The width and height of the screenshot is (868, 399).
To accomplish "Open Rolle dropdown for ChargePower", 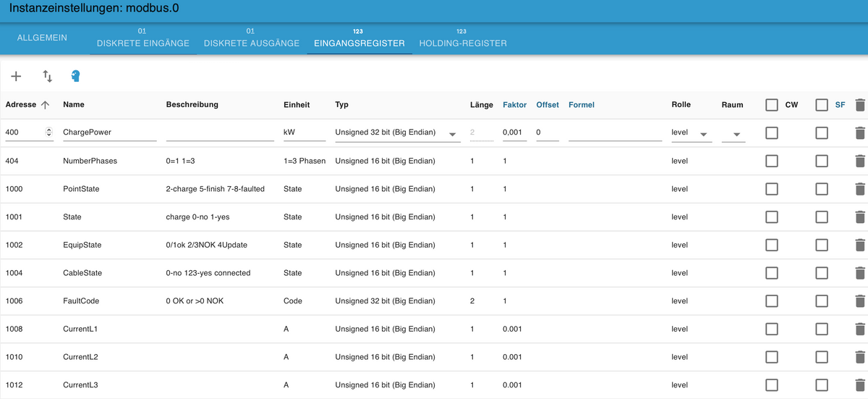I will [x=692, y=133].
